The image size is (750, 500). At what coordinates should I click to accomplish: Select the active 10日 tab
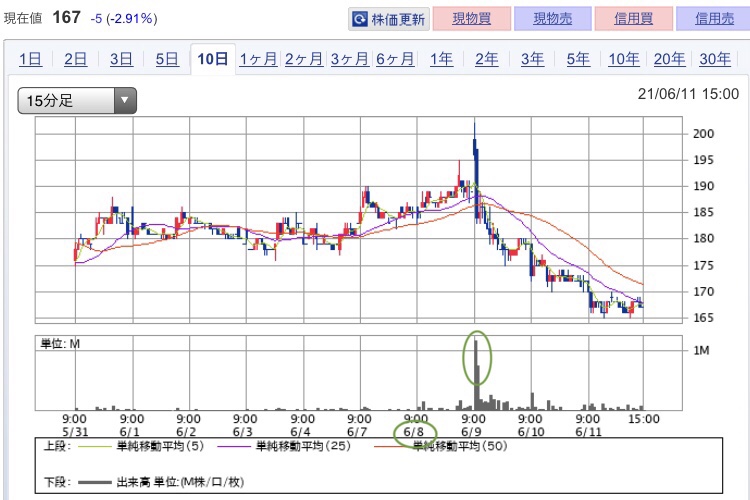212,59
